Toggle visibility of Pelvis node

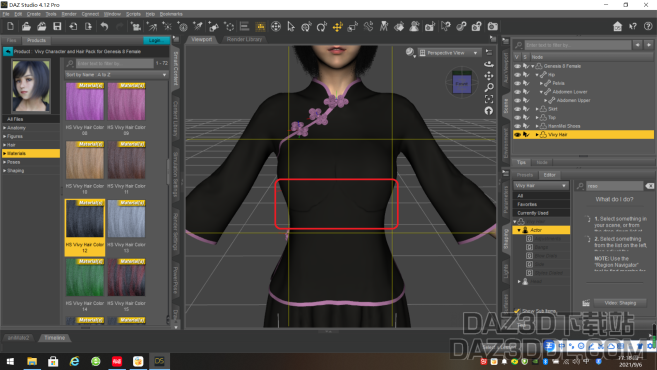517,83
